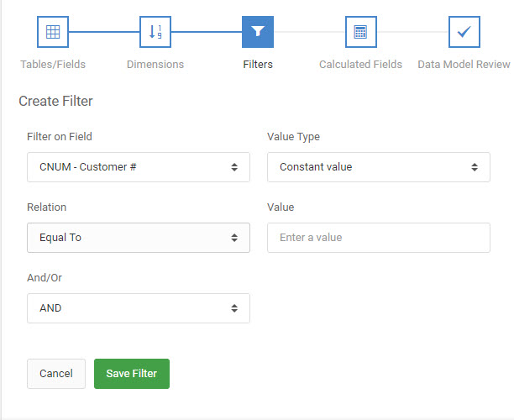Viewport: 514px width, 420px height.
Task: Click the arrows on the AND selector
Action: pyautogui.click(x=234, y=308)
